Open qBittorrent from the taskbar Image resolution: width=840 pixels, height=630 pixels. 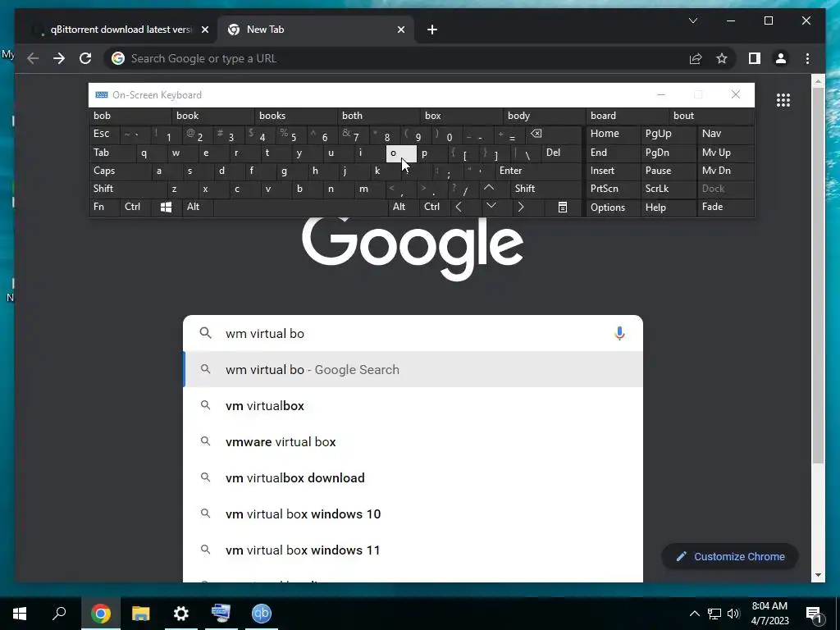point(262,614)
